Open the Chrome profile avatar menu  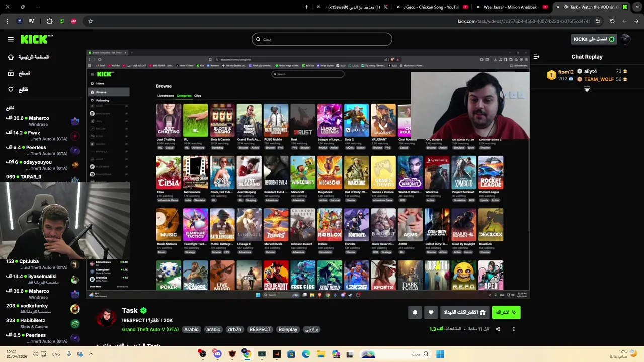click(x=19, y=21)
